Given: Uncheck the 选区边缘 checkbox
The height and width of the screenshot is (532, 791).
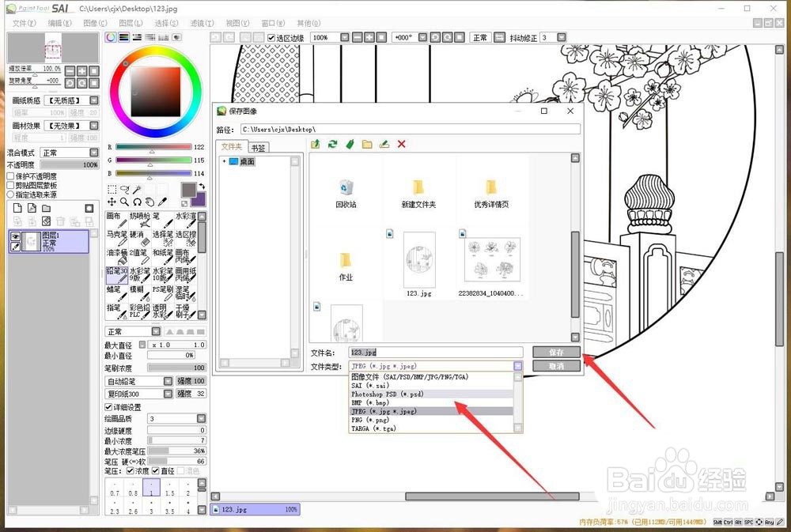Looking at the screenshot, I should (x=271, y=38).
